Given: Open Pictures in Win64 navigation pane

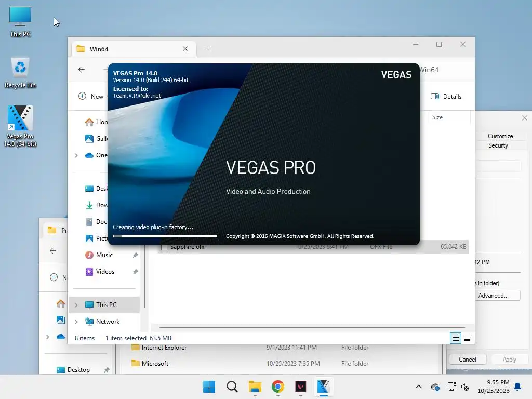Looking at the screenshot, I should point(96,238).
